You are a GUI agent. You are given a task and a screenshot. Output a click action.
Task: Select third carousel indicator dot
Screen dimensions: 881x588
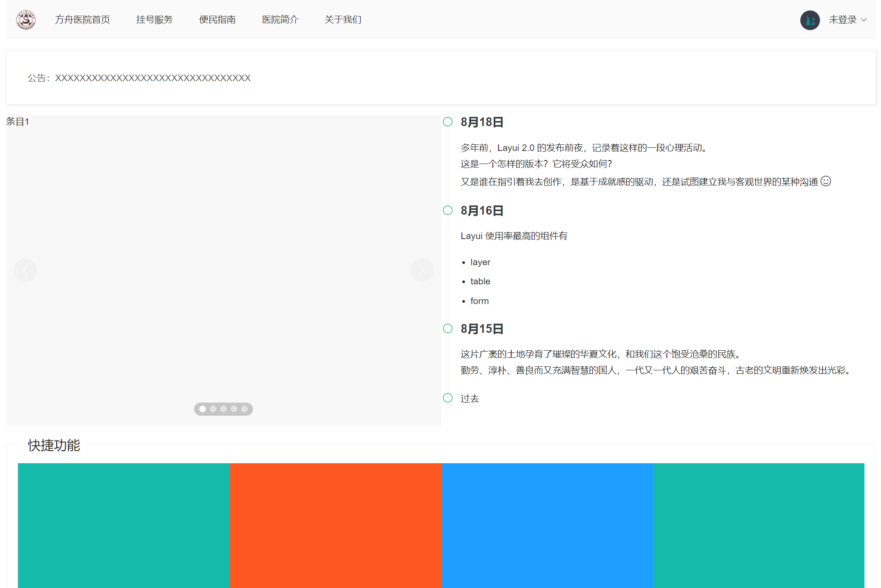223,409
